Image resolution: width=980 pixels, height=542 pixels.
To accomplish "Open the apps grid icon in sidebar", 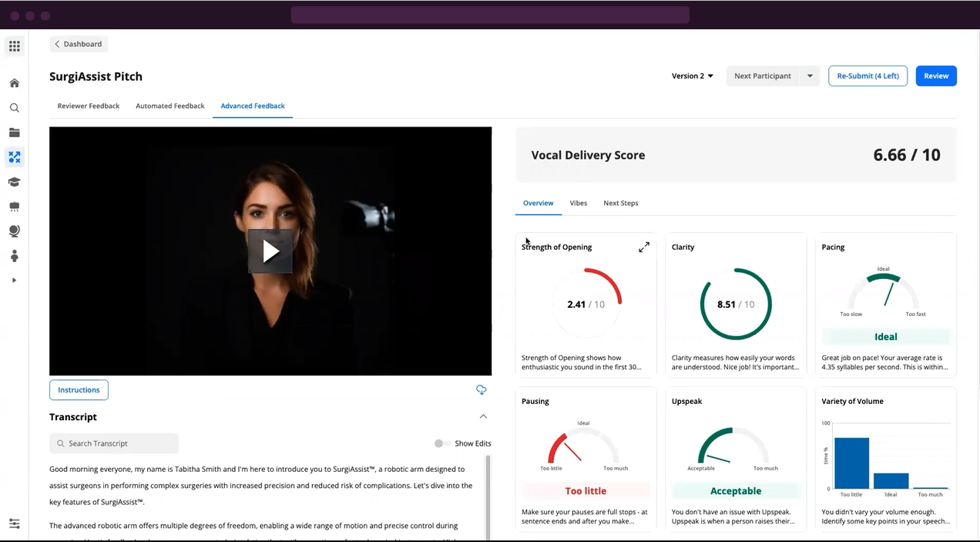I will tap(14, 46).
